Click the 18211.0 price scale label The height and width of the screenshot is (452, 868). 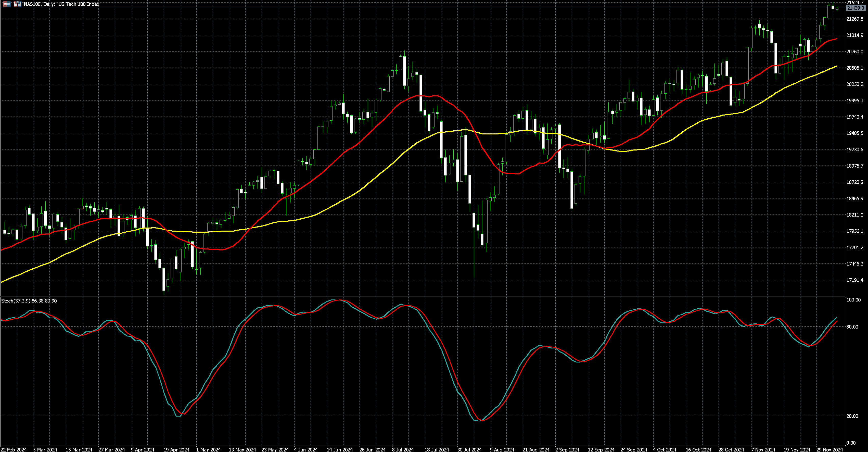click(x=854, y=215)
